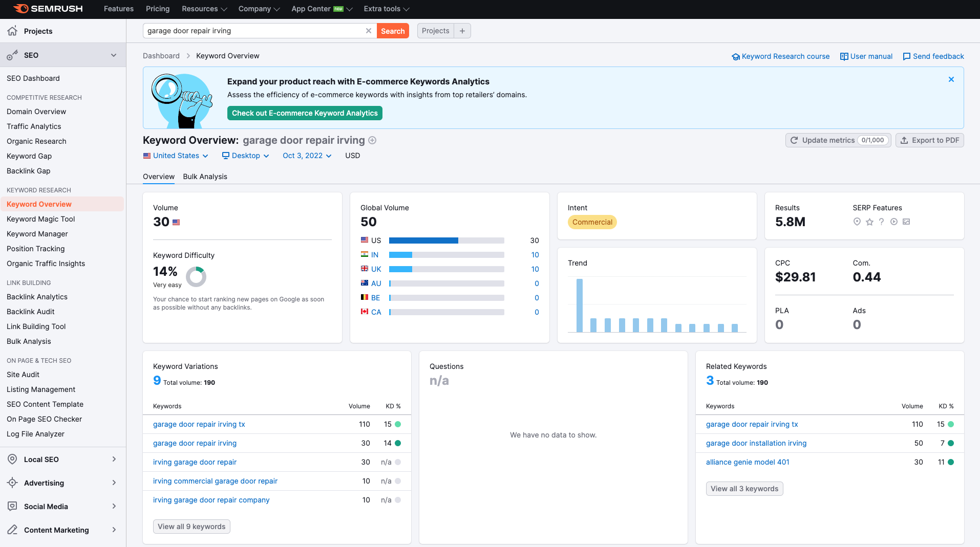The image size is (980, 547).
Task: Click the Send feedback link
Action: coord(933,56)
